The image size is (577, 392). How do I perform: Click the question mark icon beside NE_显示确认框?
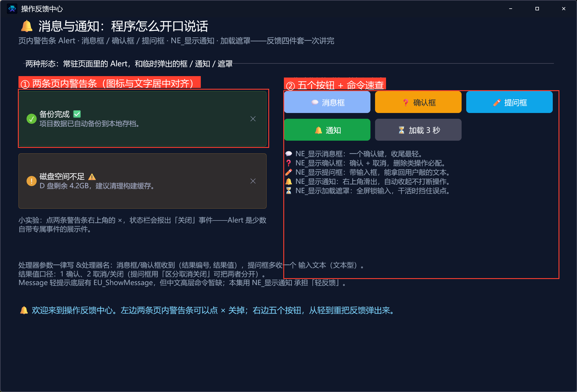click(x=288, y=163)
